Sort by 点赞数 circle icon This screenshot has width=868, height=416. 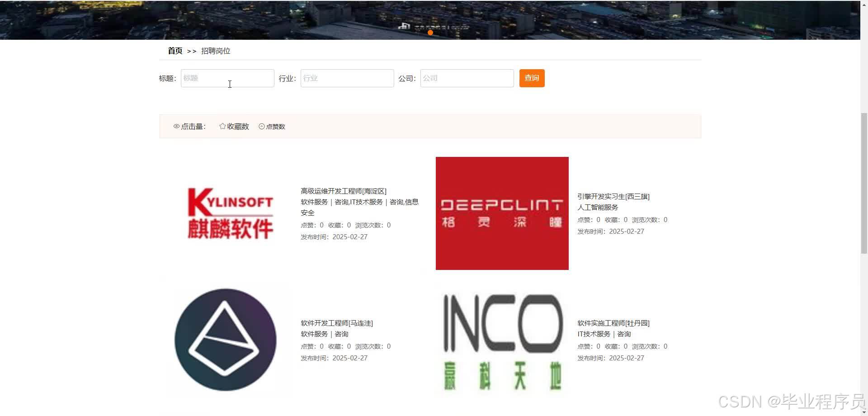[262, 127]
